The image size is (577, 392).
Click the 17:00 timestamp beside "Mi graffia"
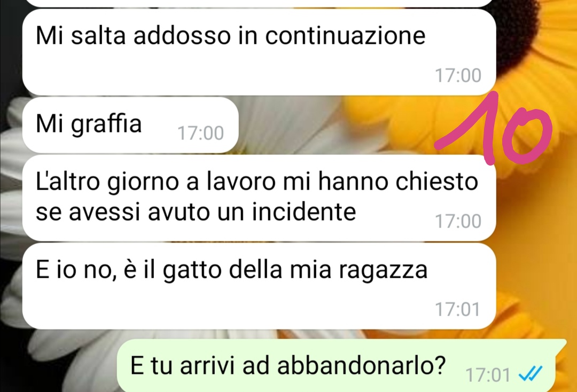(200, 133)
